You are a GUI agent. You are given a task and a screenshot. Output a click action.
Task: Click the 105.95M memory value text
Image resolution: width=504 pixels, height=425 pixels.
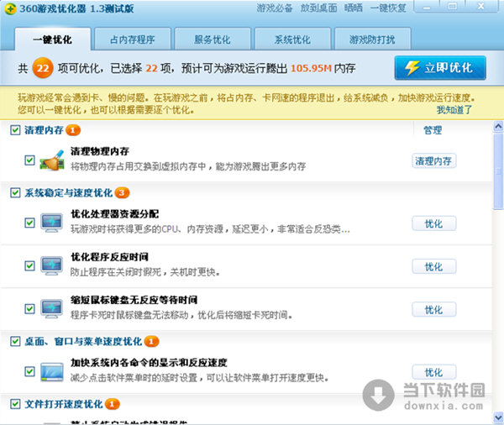[311, 68]
